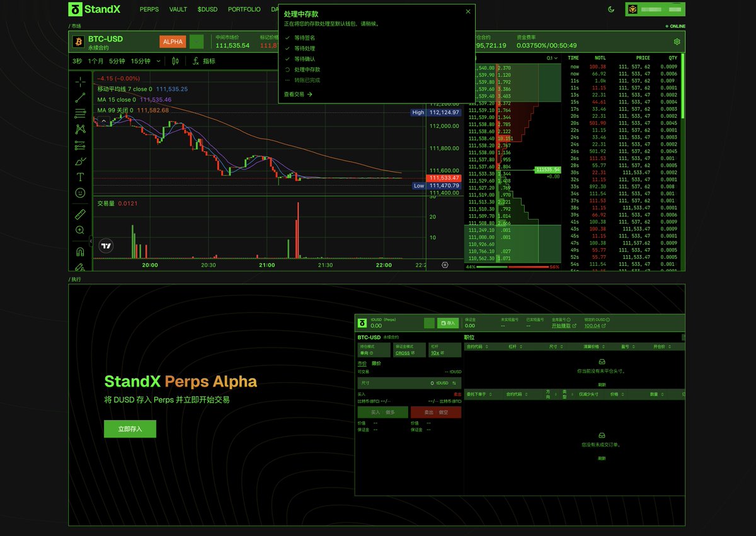
Task: Open the $DUSD navigation tab
Action: click(x=207, y=9)
